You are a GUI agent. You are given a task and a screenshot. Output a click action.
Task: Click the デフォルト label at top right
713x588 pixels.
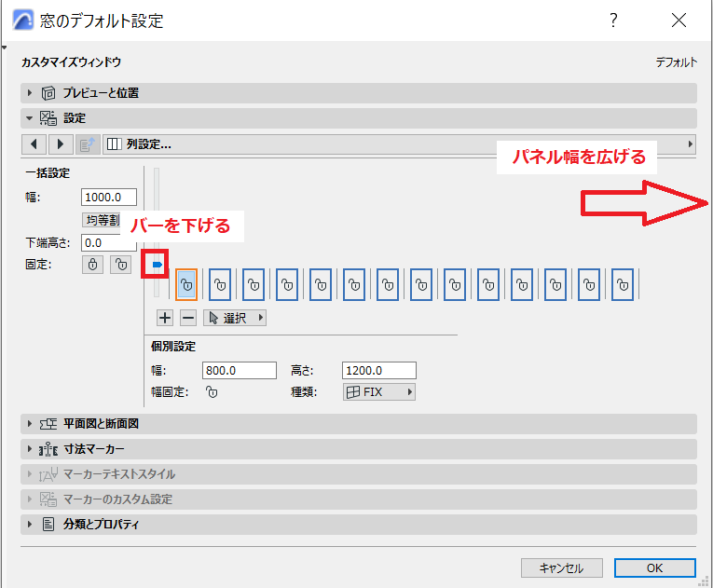click(676, 62)
